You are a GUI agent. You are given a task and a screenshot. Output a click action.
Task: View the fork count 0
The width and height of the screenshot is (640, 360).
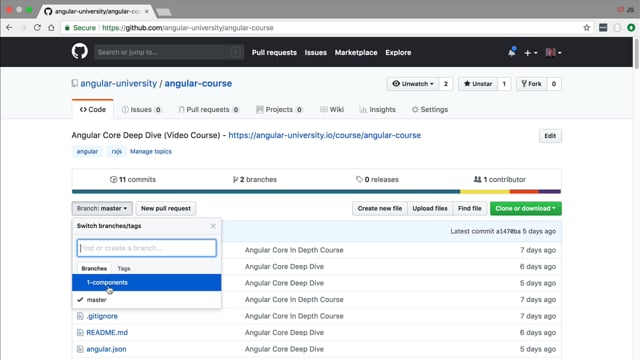(x=554, y=84)
